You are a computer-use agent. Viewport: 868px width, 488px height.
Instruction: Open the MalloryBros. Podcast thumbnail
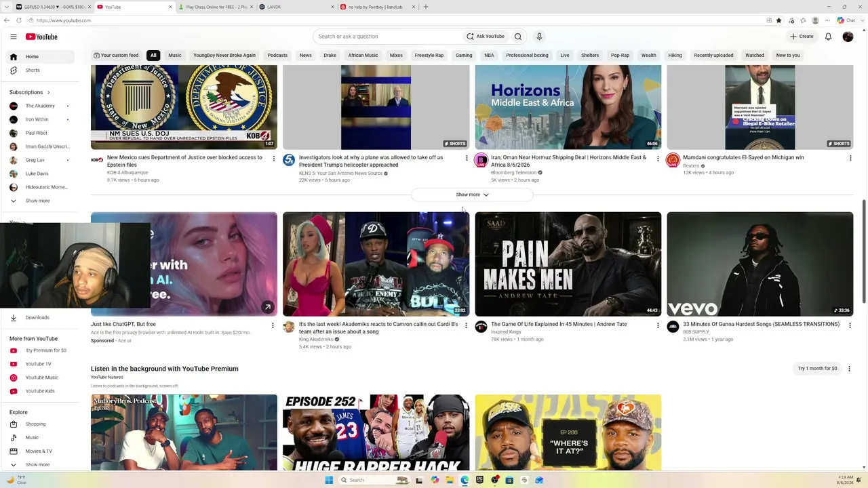tap(184, 432)
